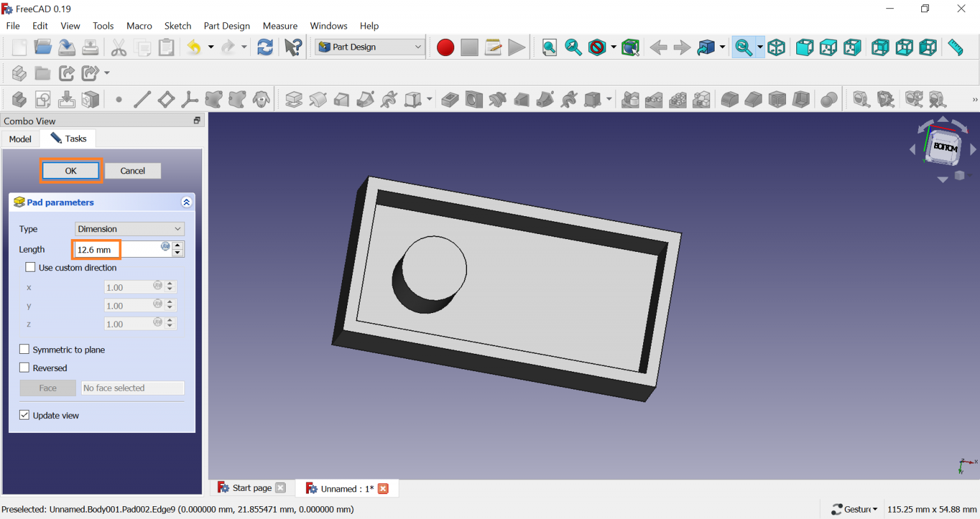
Task: Open the Type Dimension dropdown
Action: (130, 229)
